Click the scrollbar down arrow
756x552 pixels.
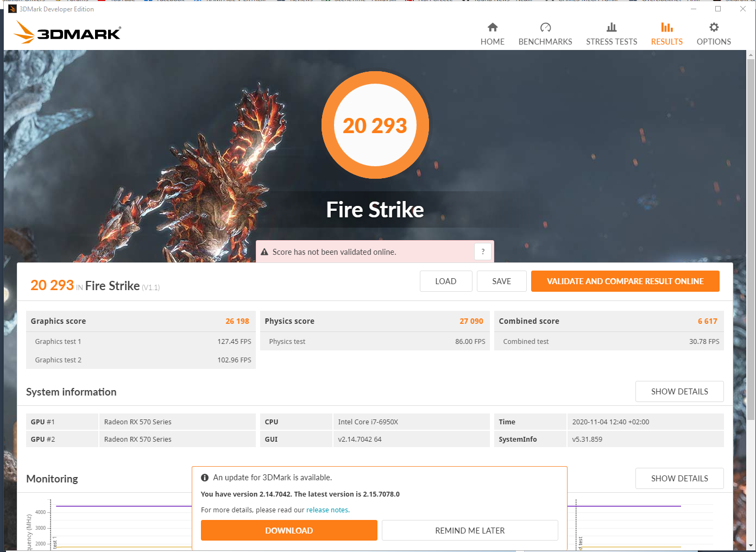(x=751, y=545)
